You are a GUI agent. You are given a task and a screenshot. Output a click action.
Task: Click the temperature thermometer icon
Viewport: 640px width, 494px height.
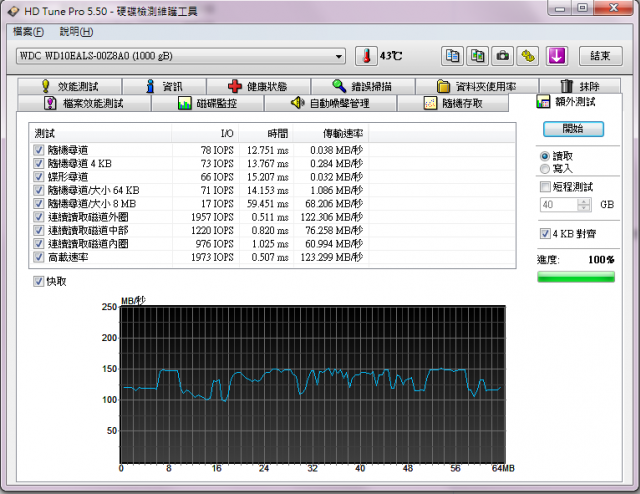366,56
